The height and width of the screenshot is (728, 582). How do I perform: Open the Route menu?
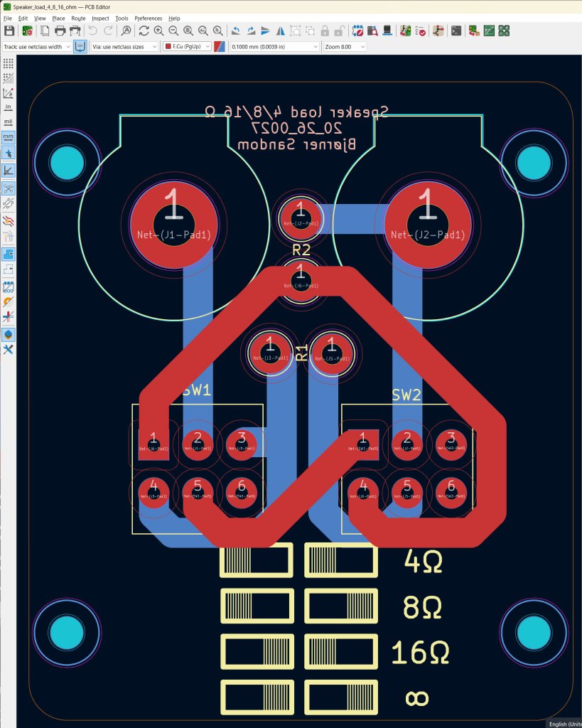point(78,18)
